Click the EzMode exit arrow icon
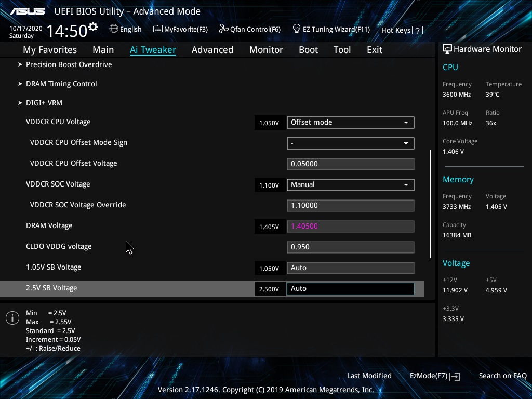This screenshot has height=399, width=532. tap(455, 376)
